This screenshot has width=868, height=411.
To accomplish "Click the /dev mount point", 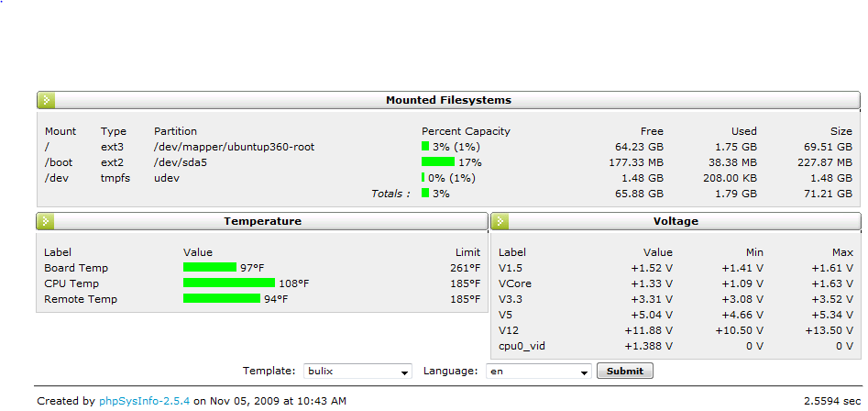I will tap(56, 178).
